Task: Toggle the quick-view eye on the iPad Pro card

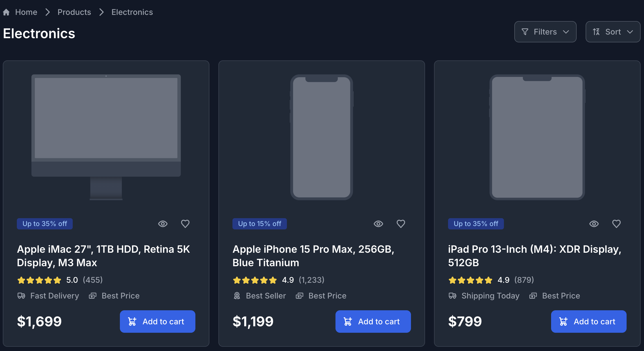Action: pos(594,224)
